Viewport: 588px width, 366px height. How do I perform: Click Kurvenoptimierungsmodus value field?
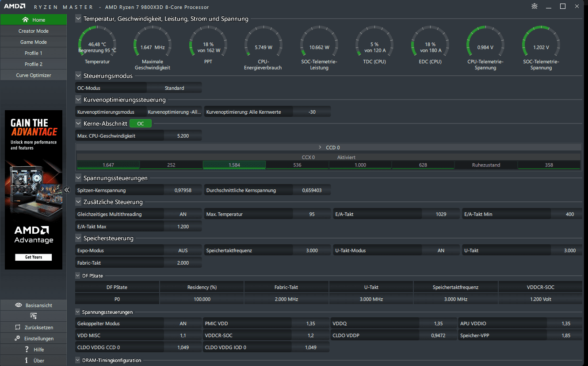[175, 112]
